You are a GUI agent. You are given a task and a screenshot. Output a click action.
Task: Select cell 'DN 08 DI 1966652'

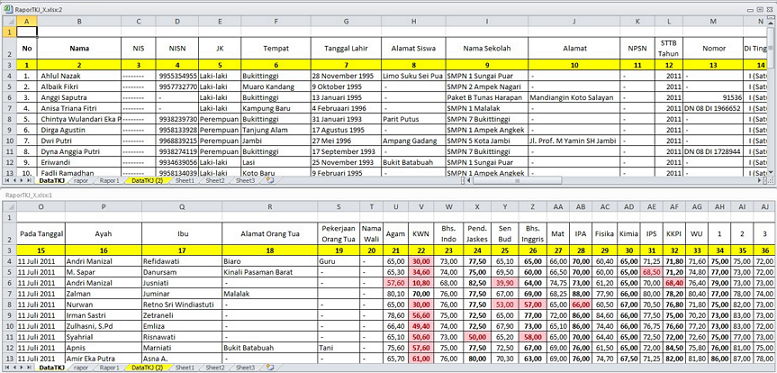coord(713,108)
